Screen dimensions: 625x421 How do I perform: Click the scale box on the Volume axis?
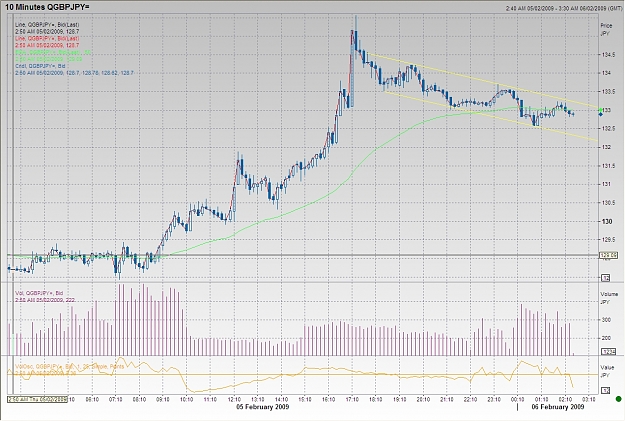(609, 351)
